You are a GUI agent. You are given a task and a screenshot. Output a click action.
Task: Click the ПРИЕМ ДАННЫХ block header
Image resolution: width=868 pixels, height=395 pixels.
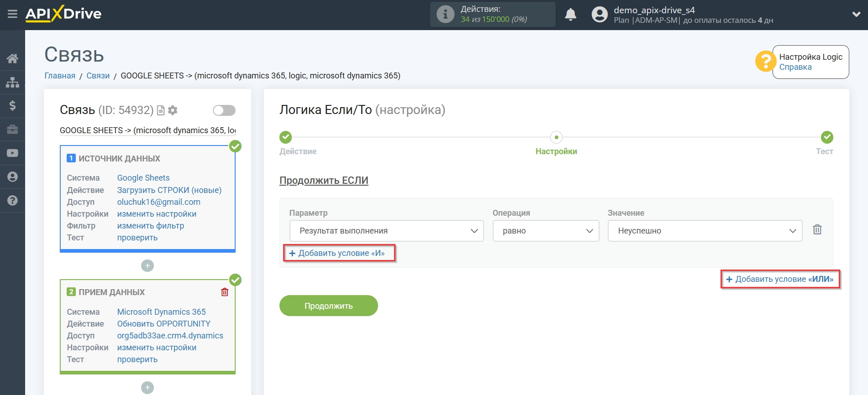(x=111, y=292)
